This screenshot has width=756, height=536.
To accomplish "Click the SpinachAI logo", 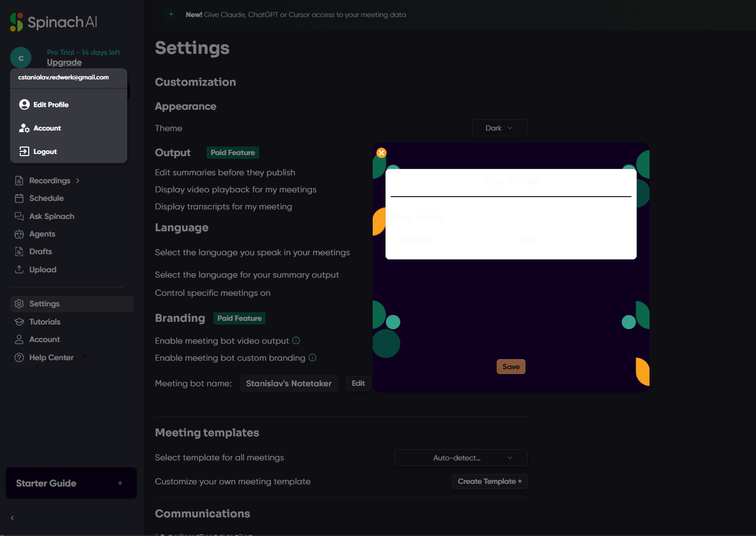I will (x=53, y=22).
